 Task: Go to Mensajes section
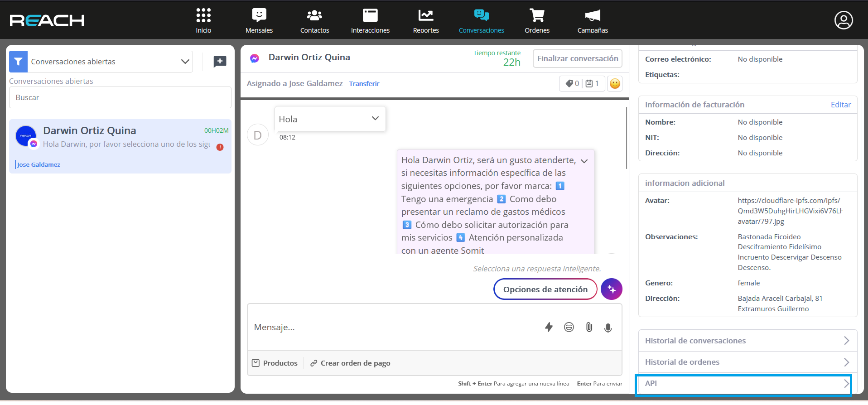tap(259, 20)
